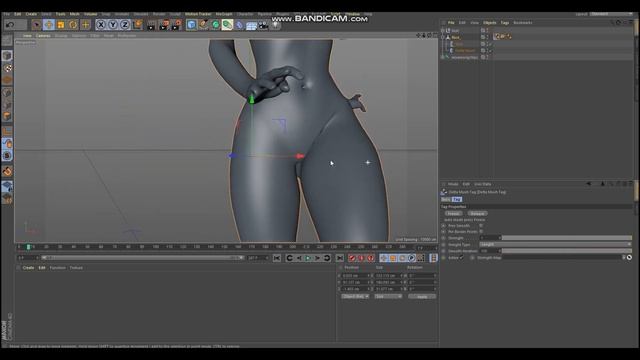Click the Record Active Objects red button
Viewport: 640px width, 360px height.
pos(352,258)
